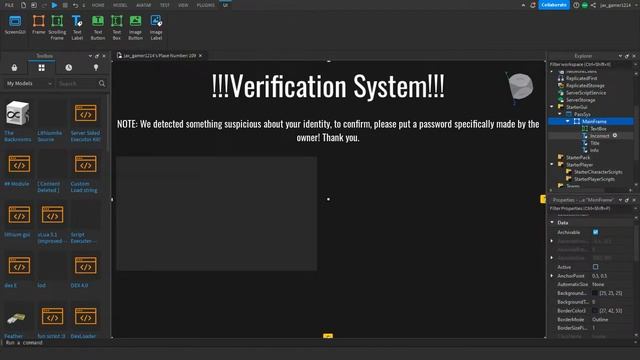
Task: Open the My Models category dropdown
Action: pyautogui.click(x=29, y=84)
